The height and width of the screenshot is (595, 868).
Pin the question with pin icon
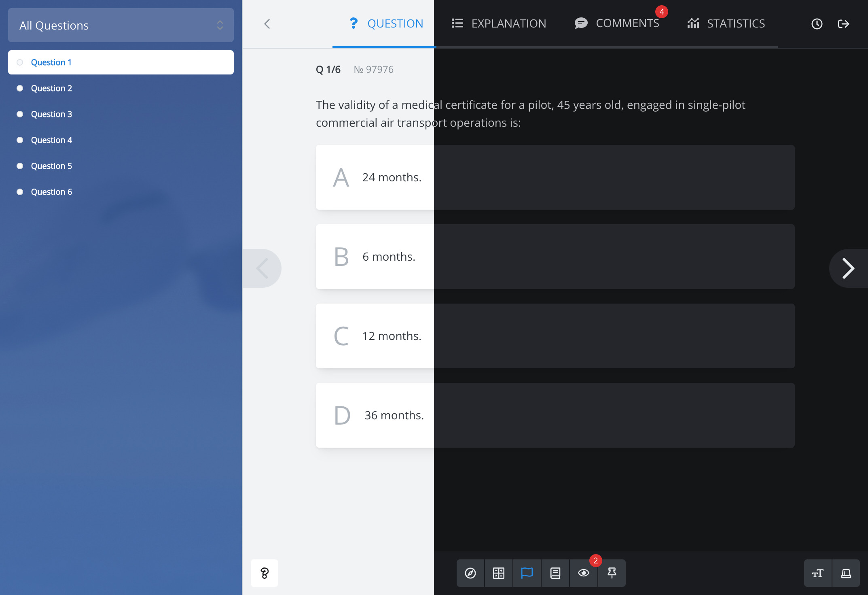(x=612, y=573)
